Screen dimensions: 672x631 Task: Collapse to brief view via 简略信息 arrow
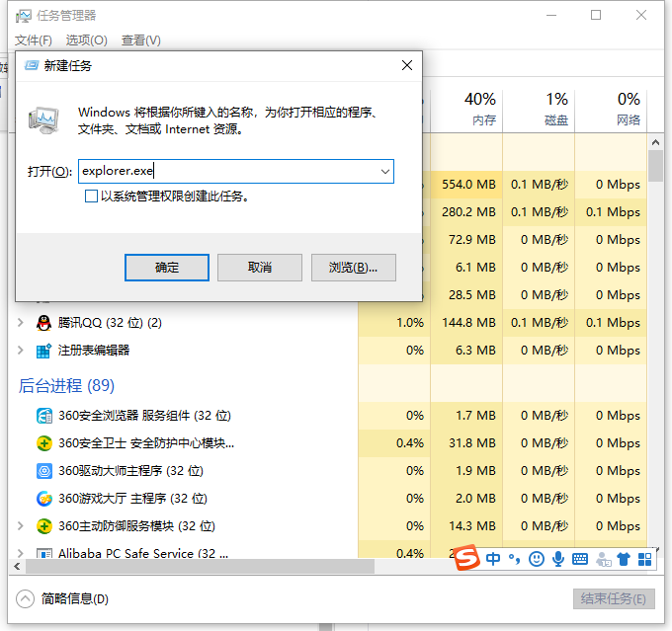tap(26, 598)
